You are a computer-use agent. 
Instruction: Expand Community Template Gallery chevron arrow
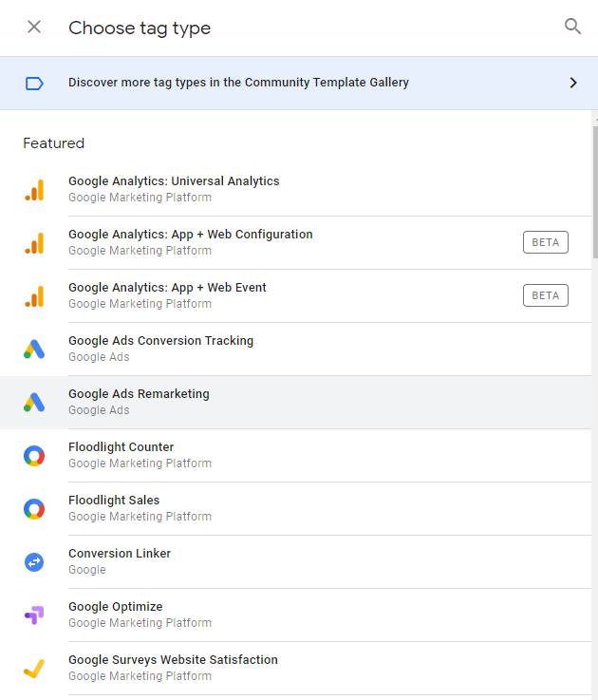point(572,83)
